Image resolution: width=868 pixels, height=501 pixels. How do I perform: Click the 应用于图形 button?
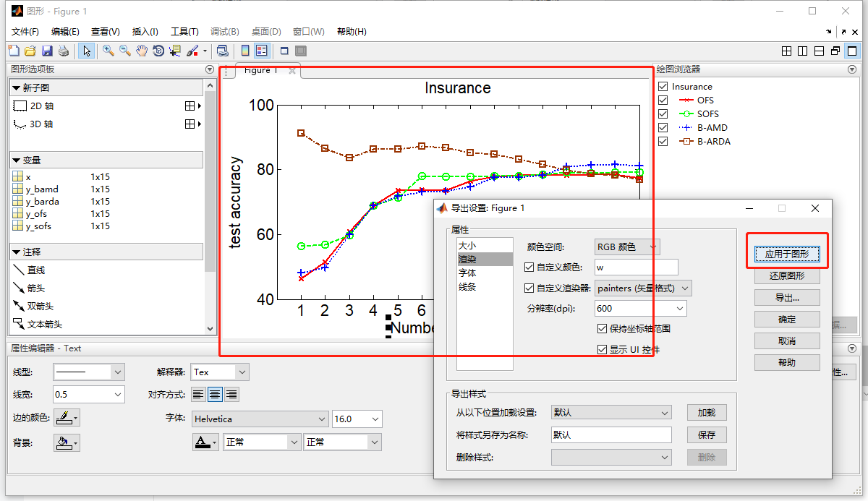pos(786,254)
